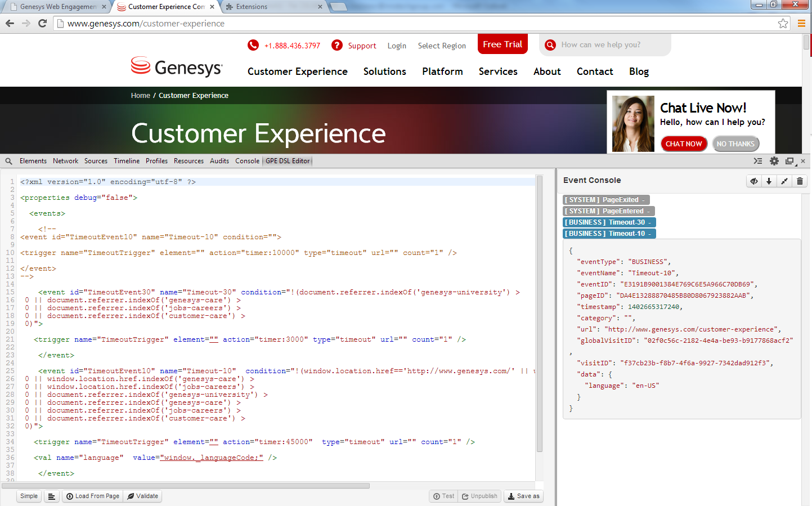Image resolution: width=812 pixels, height=506 pixels.
Task: Click the 'How can we help you?' search field
Action: pos(611,45)
